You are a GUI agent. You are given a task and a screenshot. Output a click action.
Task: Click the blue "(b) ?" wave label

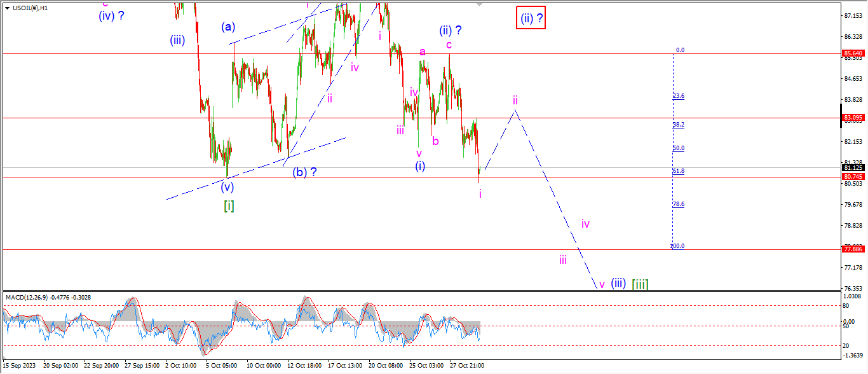(x=304, y=172)
